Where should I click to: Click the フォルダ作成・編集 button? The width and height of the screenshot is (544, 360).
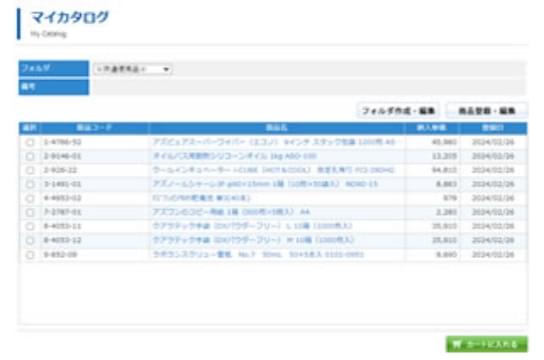pyautogui.click(x=398, y=111)
